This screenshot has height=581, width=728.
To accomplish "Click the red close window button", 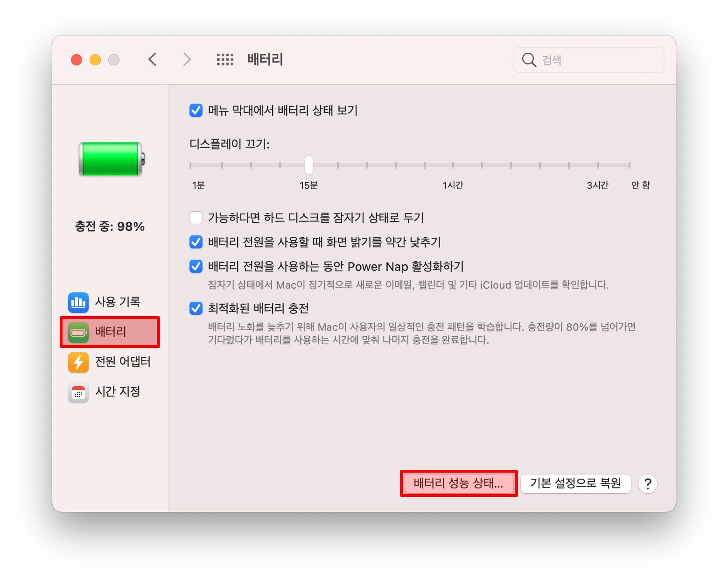I will (x=77, y=60).
